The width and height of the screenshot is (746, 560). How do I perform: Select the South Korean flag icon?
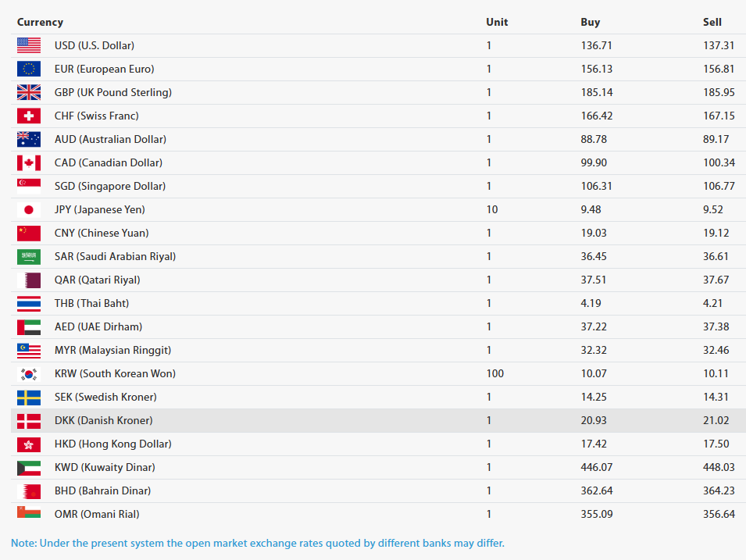pos(29,374)
